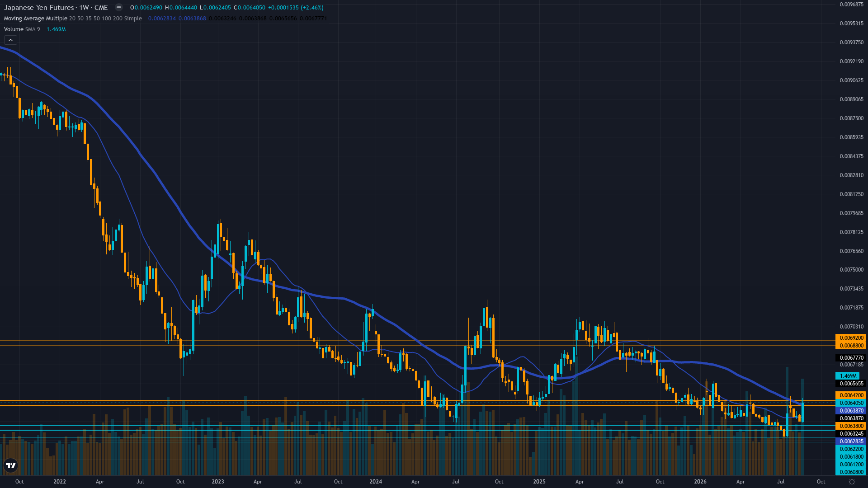Click the blue MA value 0.0063868
The width and height of the screenshot is (868, 488).
tap(192, 19)
